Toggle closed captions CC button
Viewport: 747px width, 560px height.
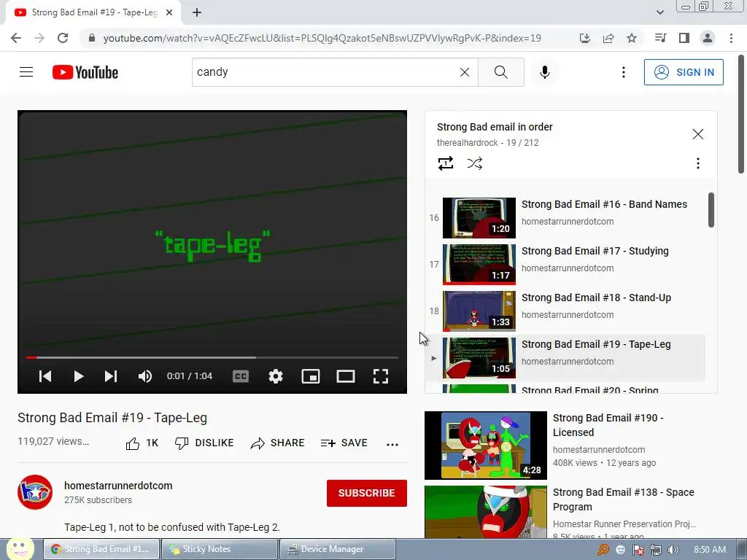point(241,376)
